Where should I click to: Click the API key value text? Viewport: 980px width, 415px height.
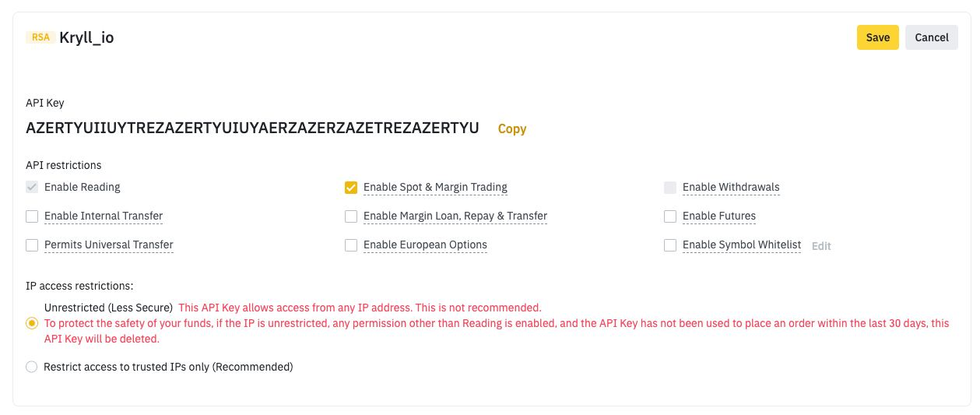click(252, 128)
